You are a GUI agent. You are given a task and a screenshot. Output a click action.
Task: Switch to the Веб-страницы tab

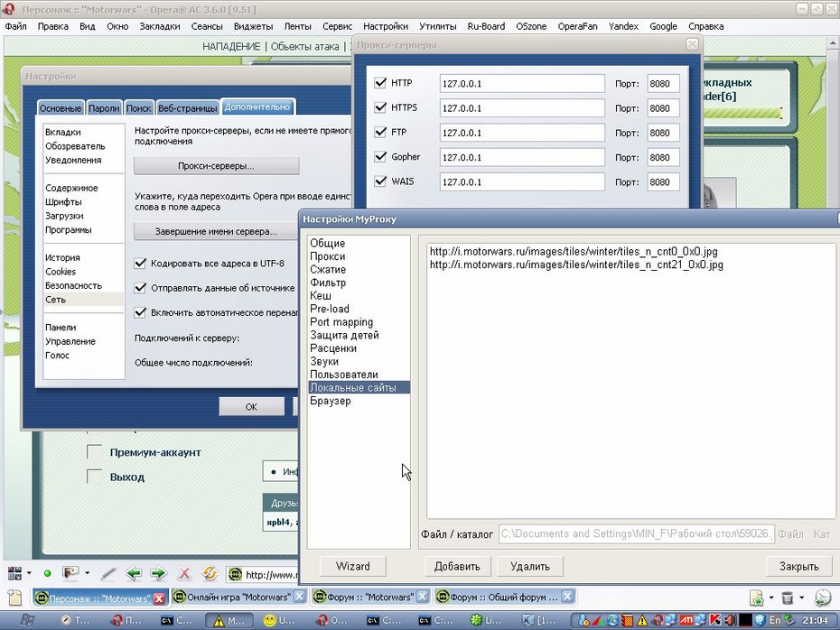188,107
